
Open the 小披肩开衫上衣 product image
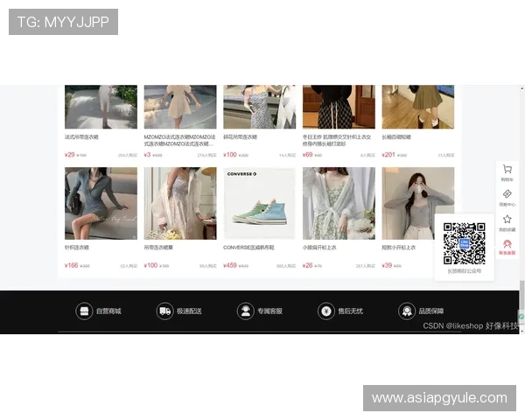pos(339,203)
